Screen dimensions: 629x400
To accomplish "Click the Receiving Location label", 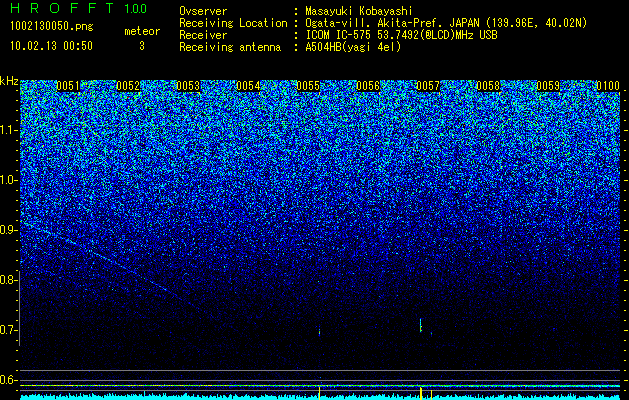I will click(x=233, y=23).
